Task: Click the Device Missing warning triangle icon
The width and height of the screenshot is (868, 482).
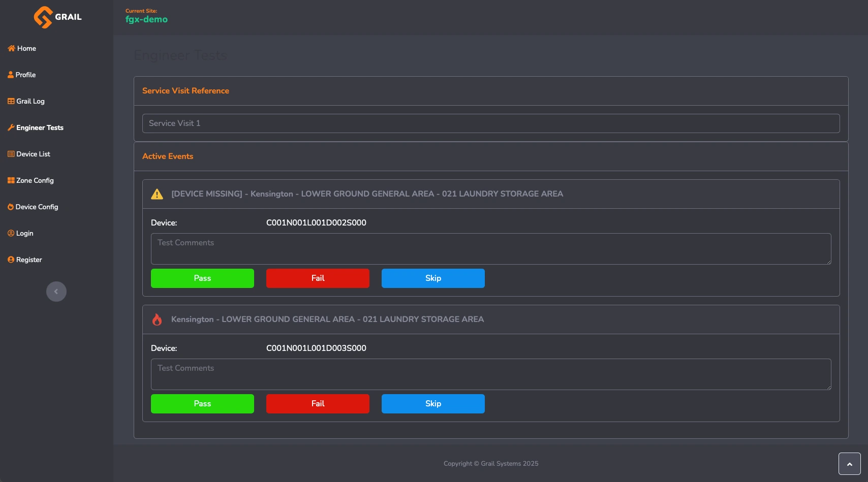Action: coord(157,194)
